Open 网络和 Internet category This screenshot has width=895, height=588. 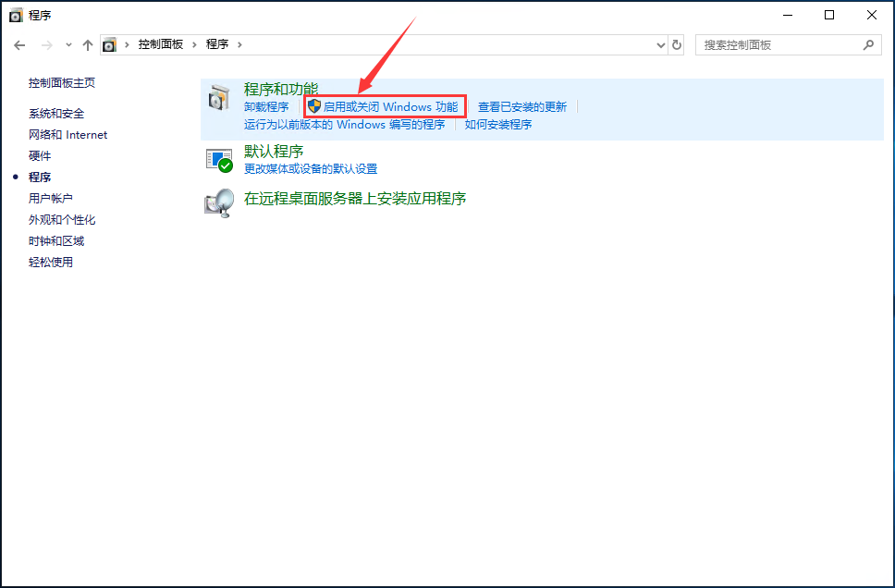pos(67,135)
